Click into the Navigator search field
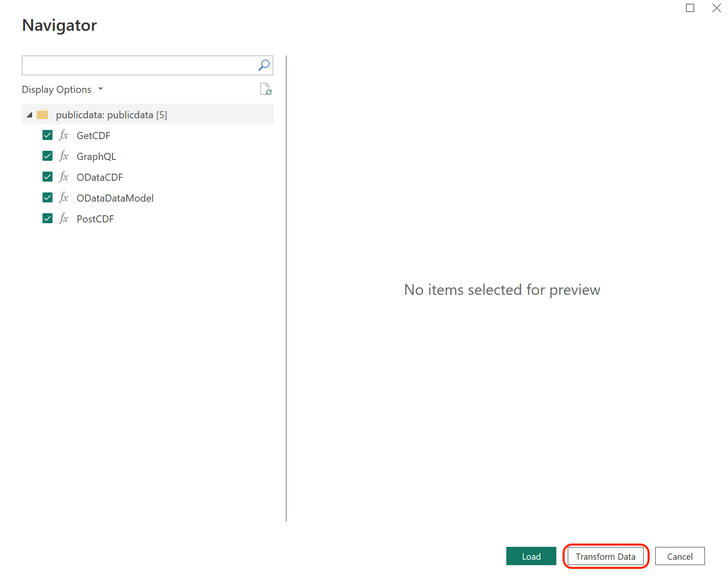 click(140, 66)
